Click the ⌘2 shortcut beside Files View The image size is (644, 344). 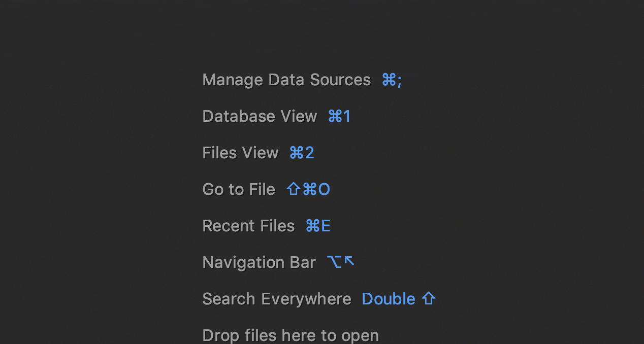coord(302,153)
